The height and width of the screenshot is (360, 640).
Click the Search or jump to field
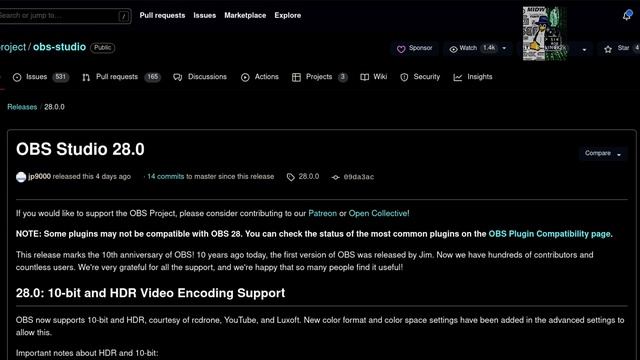pos(65,16)
